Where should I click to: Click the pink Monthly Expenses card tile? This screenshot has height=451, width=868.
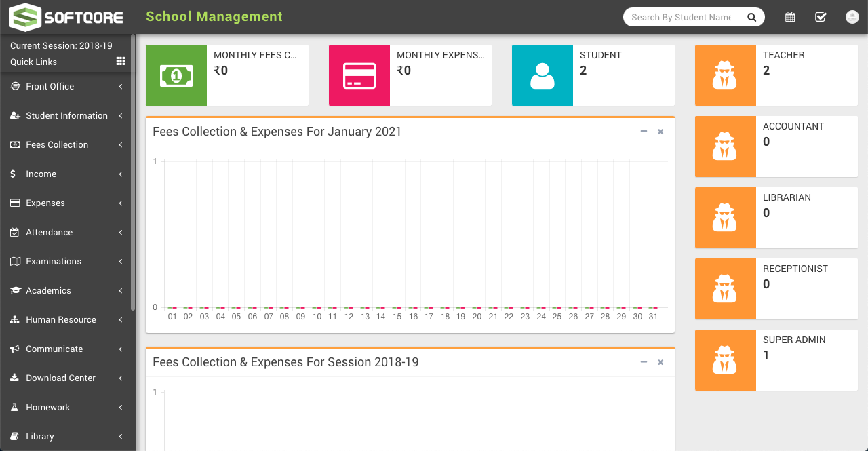[359, 75]
